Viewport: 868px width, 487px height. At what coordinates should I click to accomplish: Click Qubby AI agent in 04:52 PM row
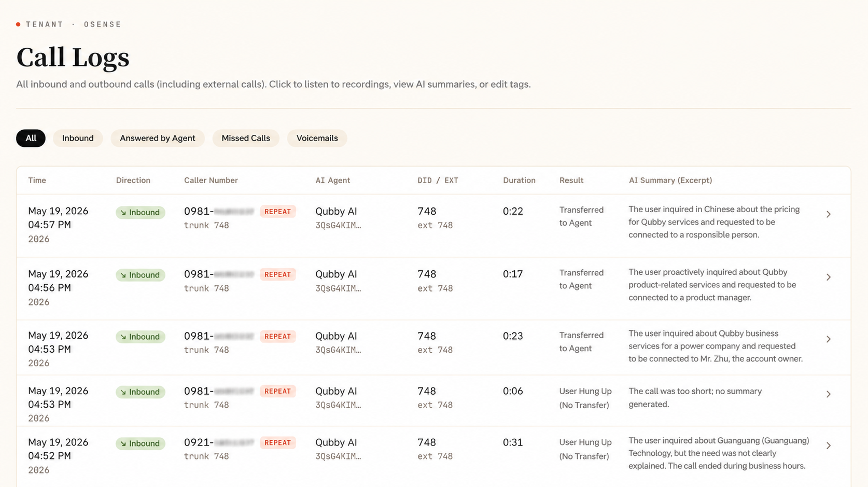336,442
